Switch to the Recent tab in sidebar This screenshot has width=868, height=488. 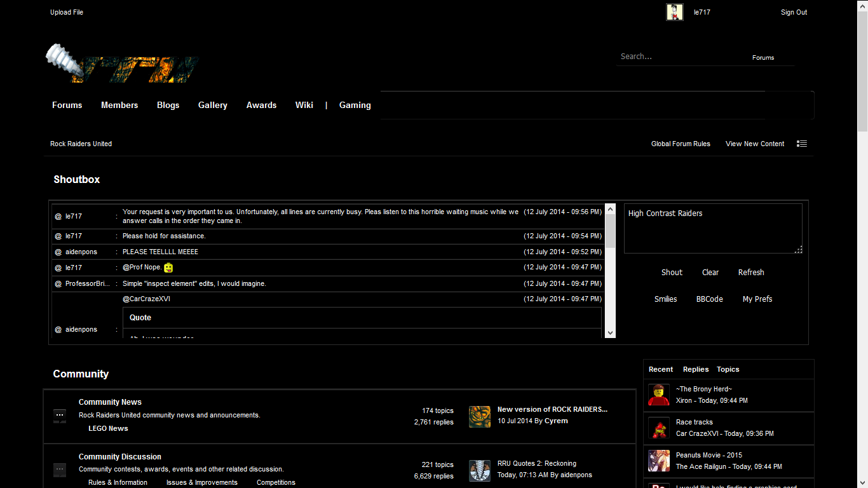(661, 369)
